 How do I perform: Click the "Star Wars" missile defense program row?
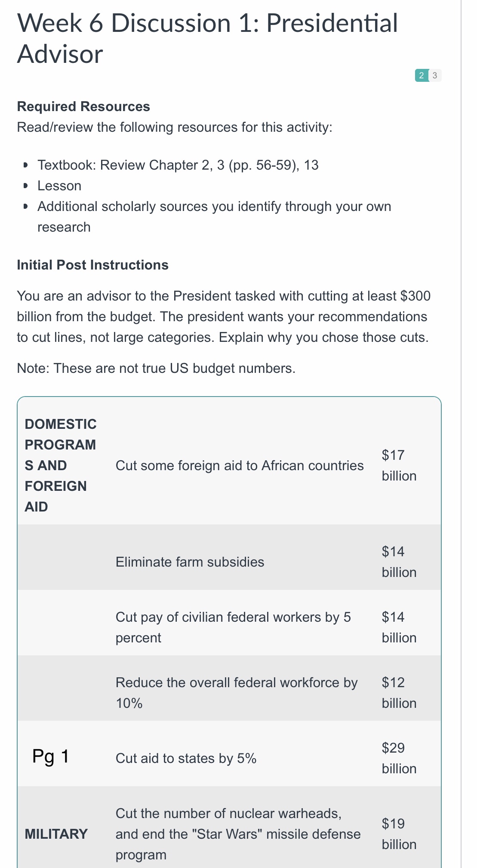coord(238,834)
